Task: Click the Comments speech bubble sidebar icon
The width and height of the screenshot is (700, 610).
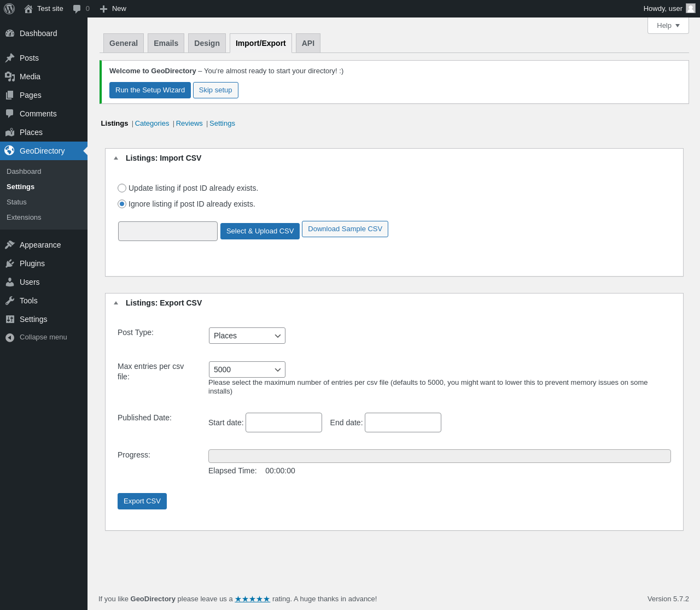Action: 10,114
